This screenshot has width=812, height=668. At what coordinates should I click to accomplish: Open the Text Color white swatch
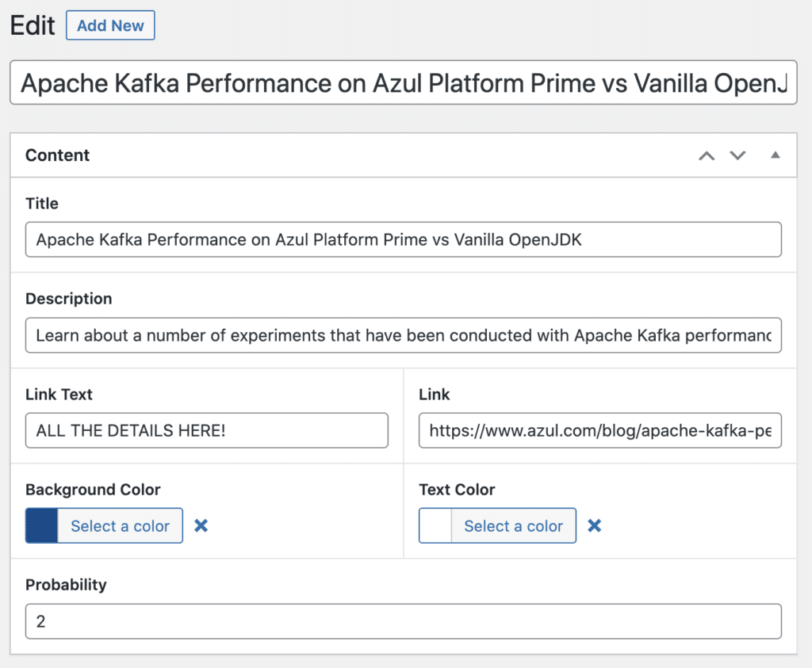(435, 525)
